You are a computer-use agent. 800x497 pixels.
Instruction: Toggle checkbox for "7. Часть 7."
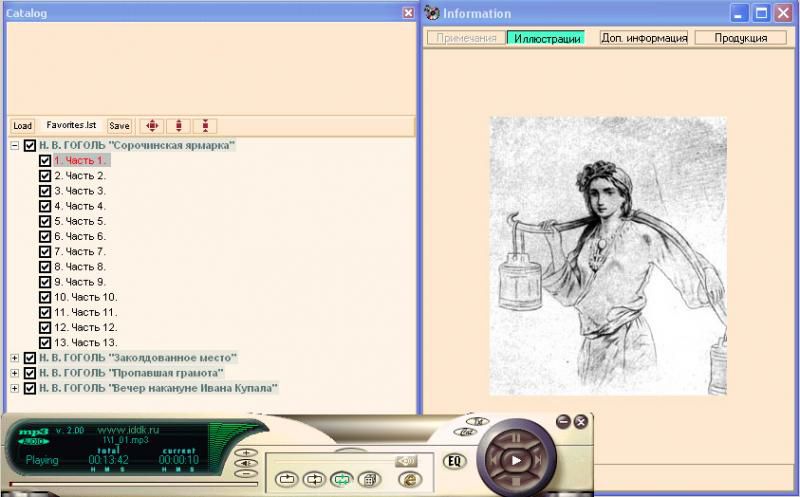point(45,252)
